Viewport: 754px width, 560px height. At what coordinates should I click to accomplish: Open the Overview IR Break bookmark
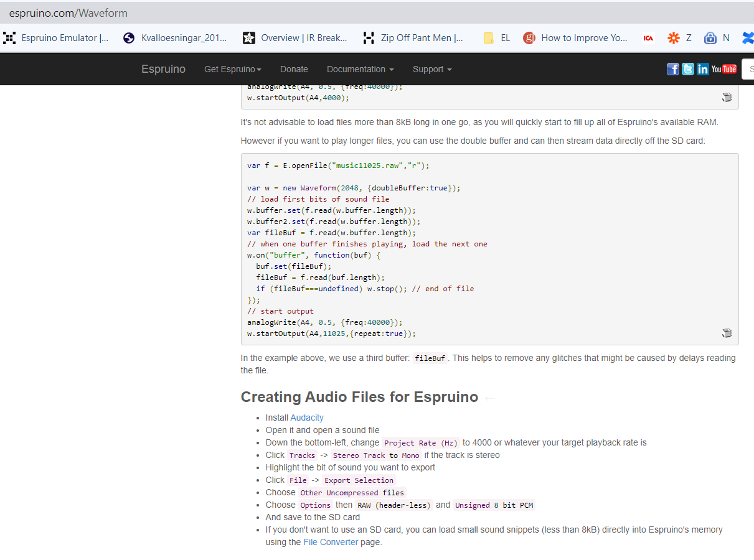click(x=295, y=38)
